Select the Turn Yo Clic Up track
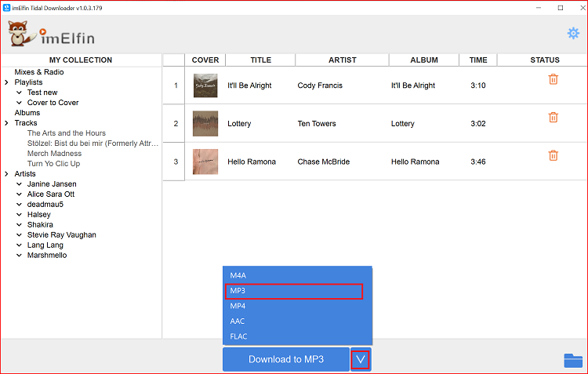 pos(53,164)
